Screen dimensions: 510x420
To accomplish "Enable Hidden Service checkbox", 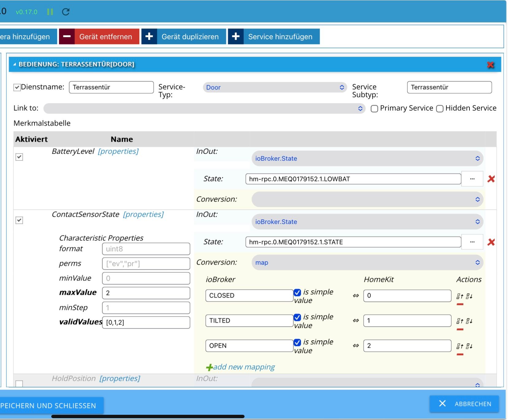I will coord(439,109).
